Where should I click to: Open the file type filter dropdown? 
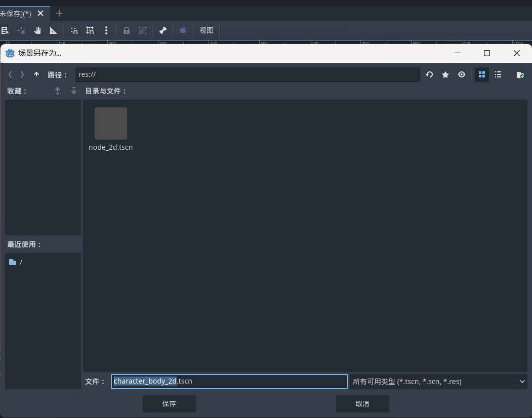(x=438, y=382)
